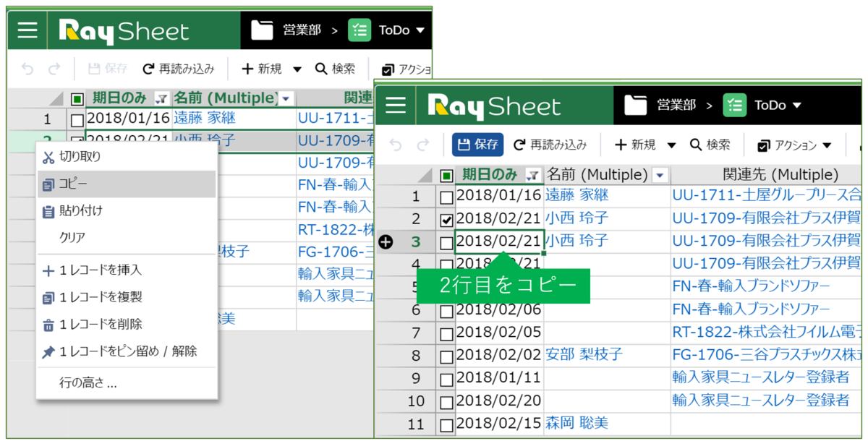Click the row 11 header number in front window

[415, 424]
